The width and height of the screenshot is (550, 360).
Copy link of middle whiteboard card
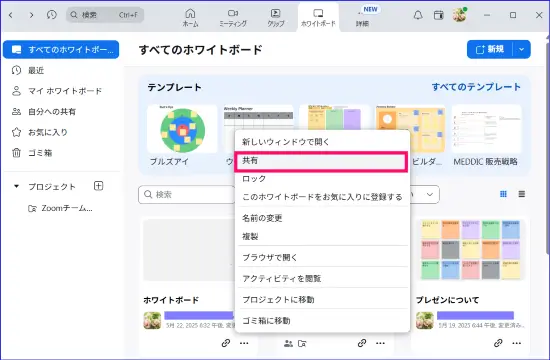tap(362, 343)
